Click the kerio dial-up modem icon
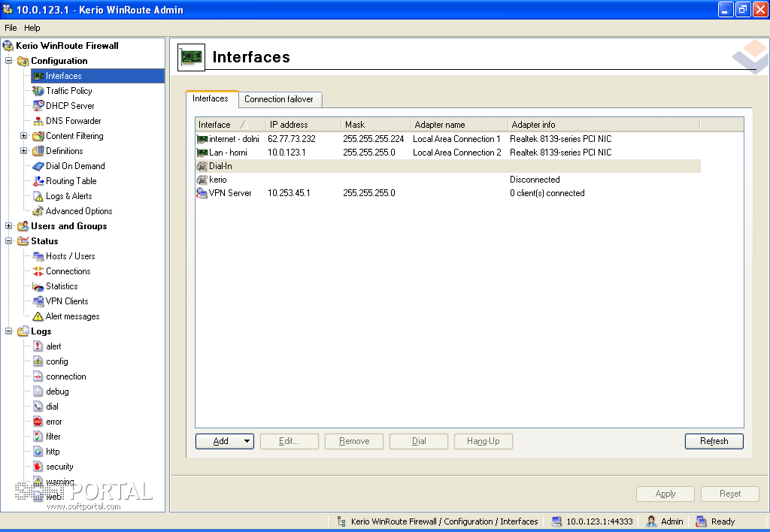 (202, 180)
